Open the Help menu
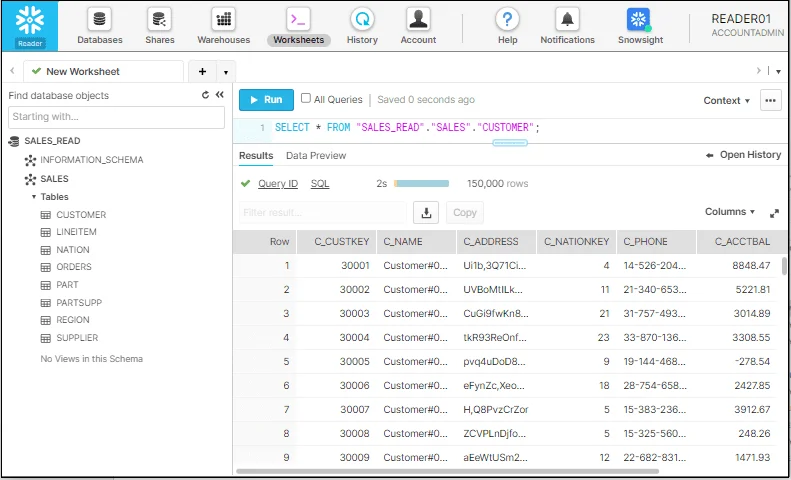 click(507, 27)
